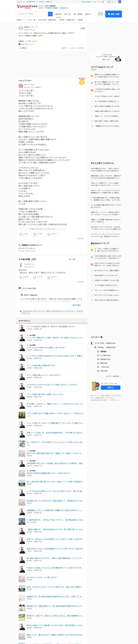Toggle the 共感した empathy button

pos(23,48)
